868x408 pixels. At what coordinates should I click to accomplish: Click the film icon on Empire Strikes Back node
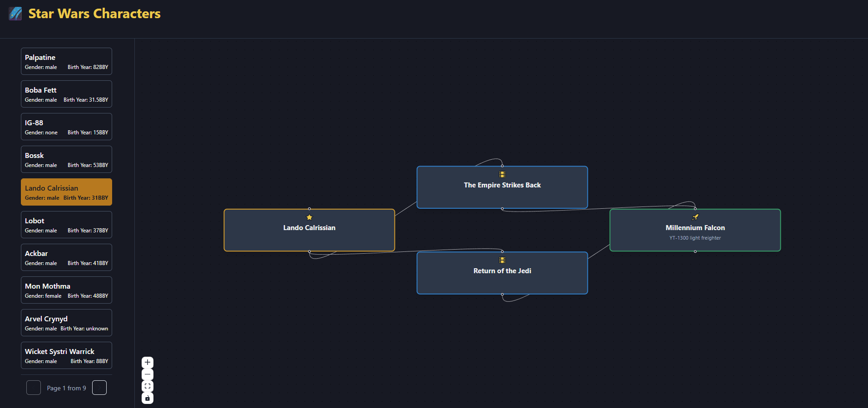click(502, 174)
